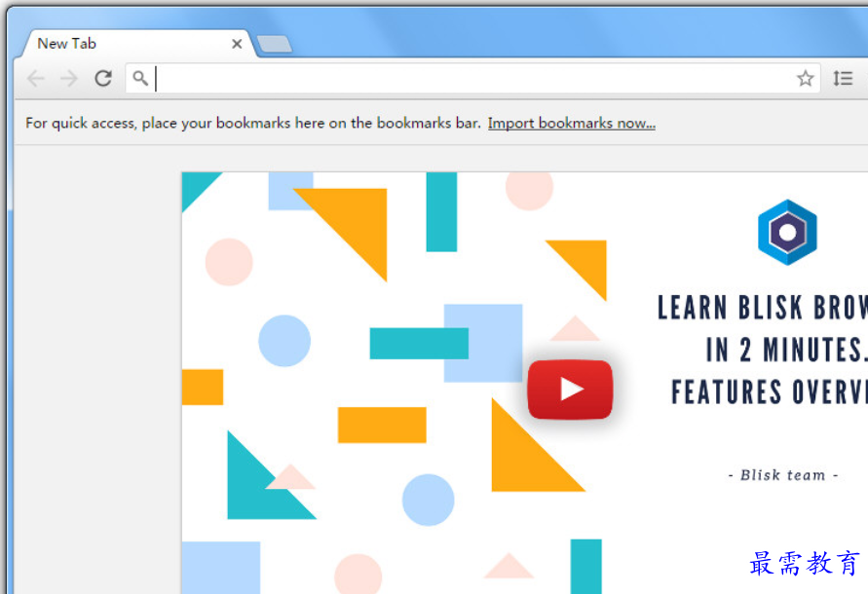Click the forward navigation arrow
The image size is (868, 594).
(68, 79)
